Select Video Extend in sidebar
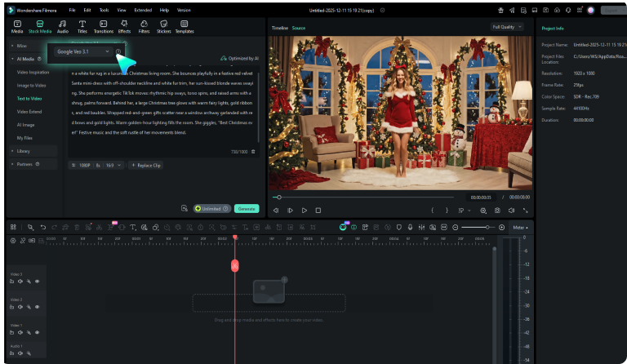 (29, 112)
